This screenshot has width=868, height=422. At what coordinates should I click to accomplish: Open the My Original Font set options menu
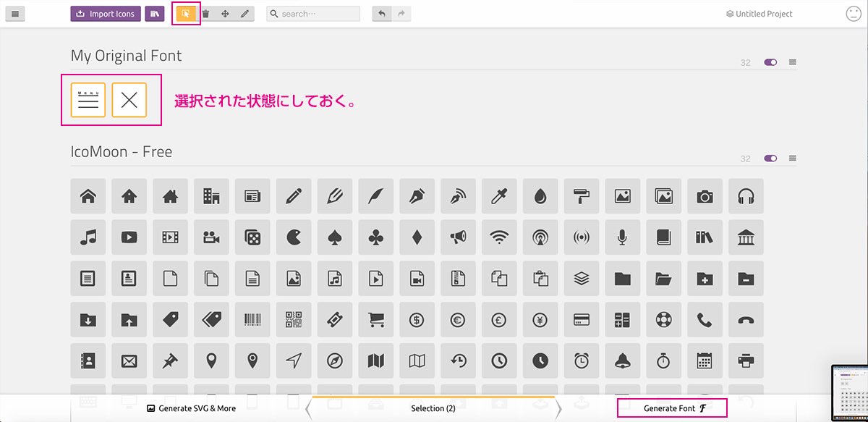coord(793,62)
